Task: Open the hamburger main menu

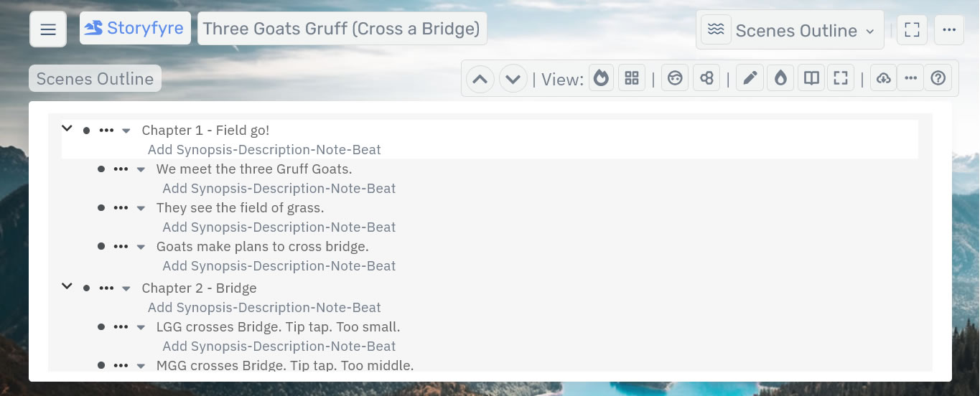Action: pos(48,29)
